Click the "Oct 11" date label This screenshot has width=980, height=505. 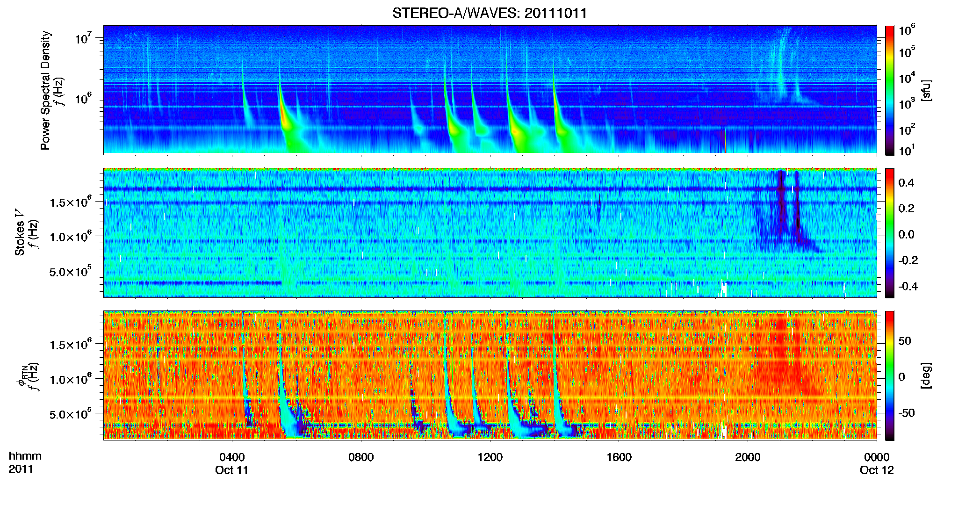coord(231,470)
